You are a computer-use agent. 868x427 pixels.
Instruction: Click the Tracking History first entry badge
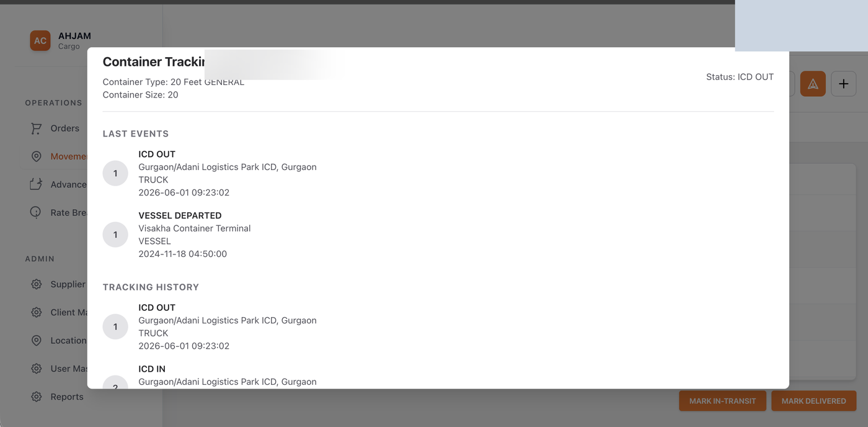tap(115, 326)
